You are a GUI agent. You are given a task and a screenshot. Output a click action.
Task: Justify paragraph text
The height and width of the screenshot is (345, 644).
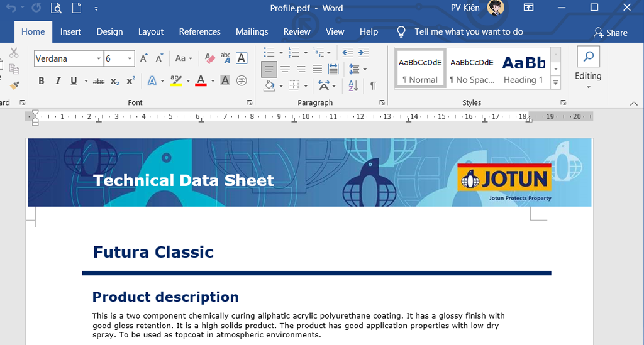click(x=317, y=69)
